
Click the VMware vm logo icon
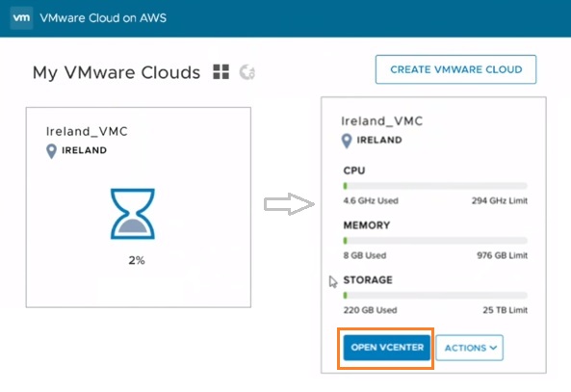coord(21,17)
